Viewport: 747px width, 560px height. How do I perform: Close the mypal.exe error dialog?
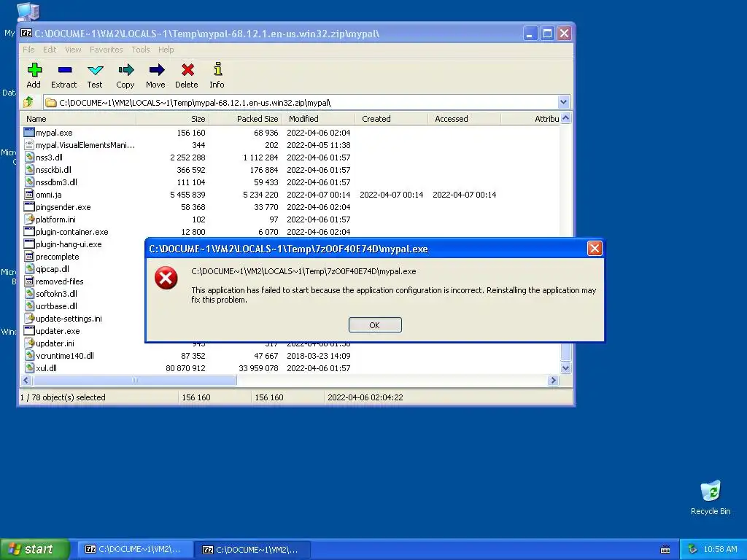click(594, 248)
